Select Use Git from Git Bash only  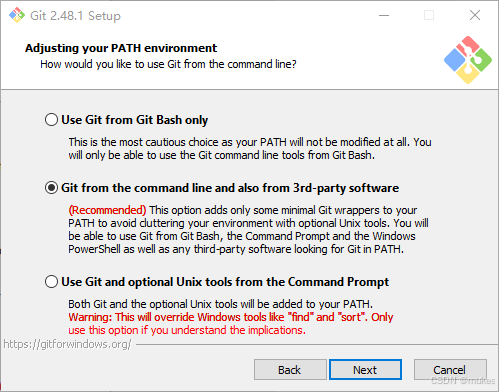(51, 120)
